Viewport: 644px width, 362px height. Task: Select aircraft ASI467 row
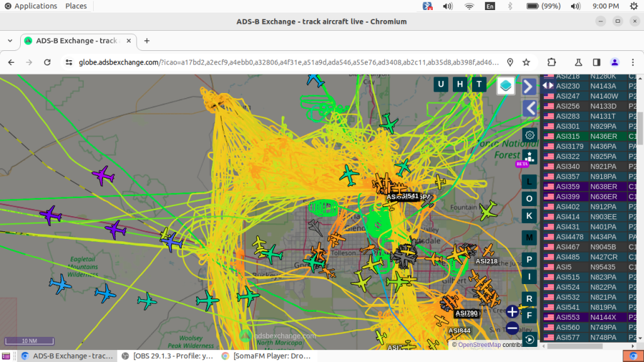click(x=590, y=247)
